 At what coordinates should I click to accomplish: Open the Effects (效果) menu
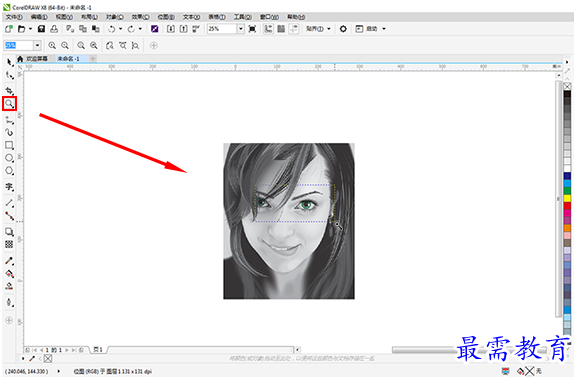(140, 17)
